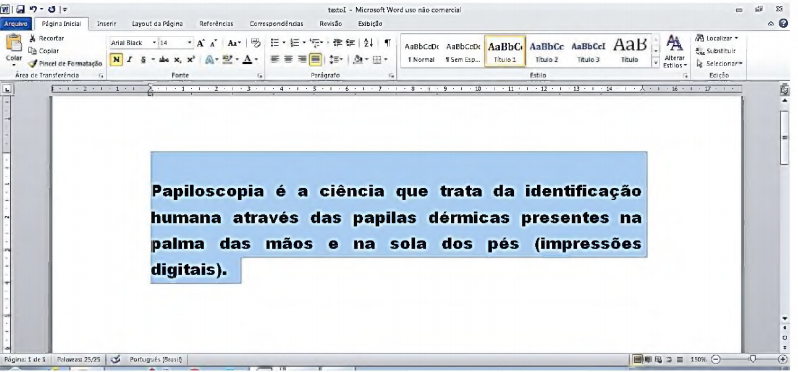Viewport: 798px width, 372px height.
Task: Open Alterar Estilos menu
Action: (x=675, y=51)
